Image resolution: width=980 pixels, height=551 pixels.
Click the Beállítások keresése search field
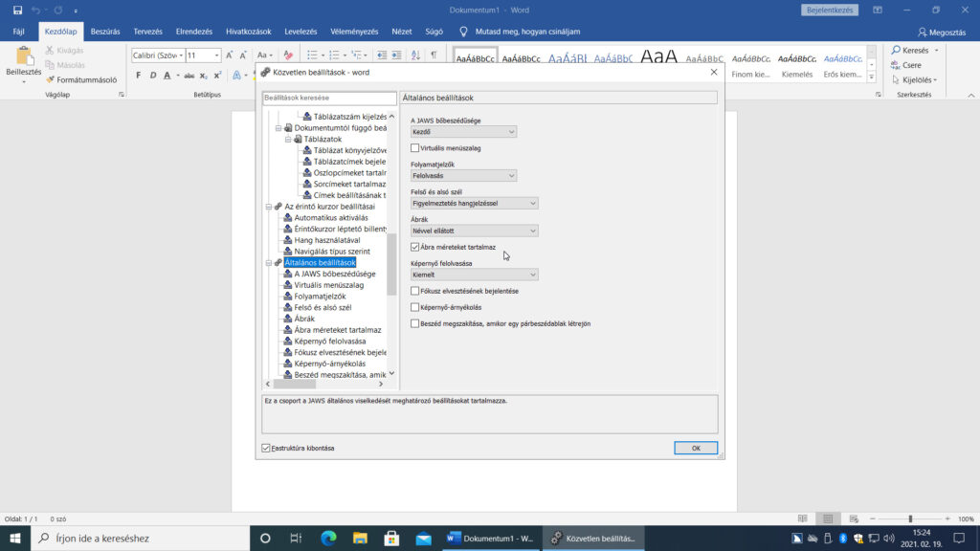point(329,99)
